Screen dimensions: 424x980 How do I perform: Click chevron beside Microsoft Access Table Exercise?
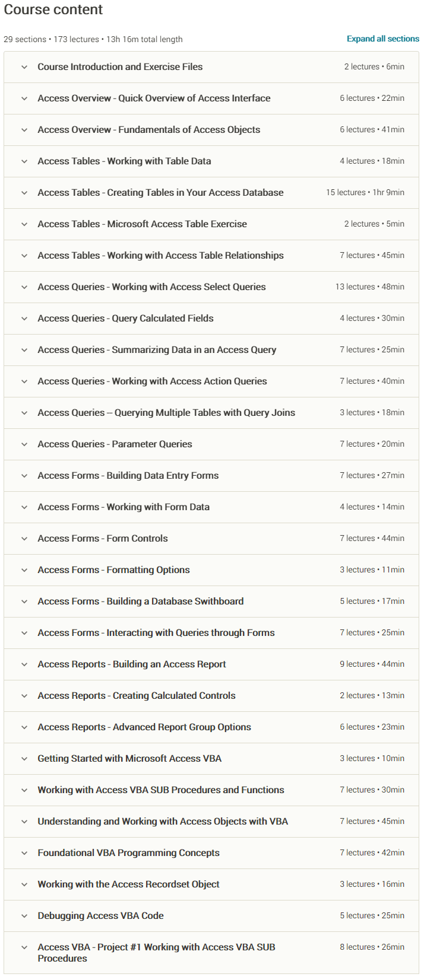[24, 224]
